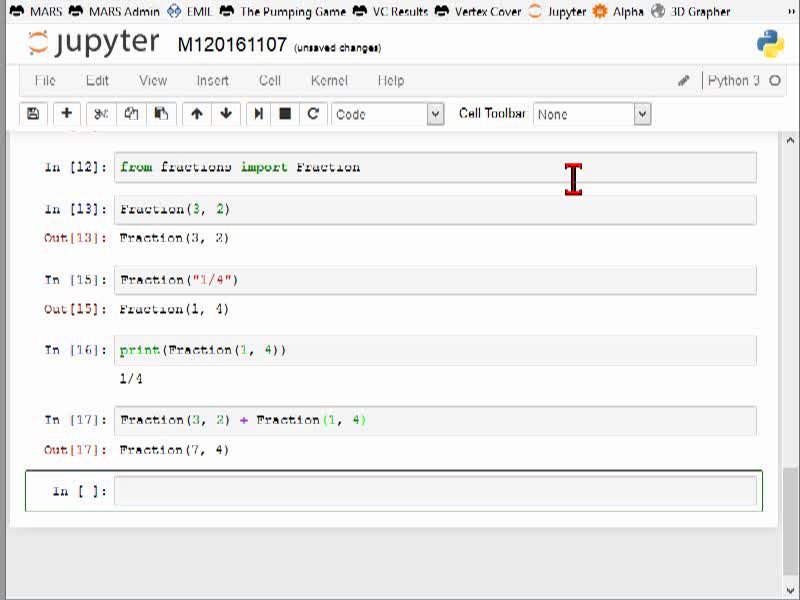Click the printed output 1/4
This screenshot has height=600, width=800.
pyautogui.click(x=131, y=379)
